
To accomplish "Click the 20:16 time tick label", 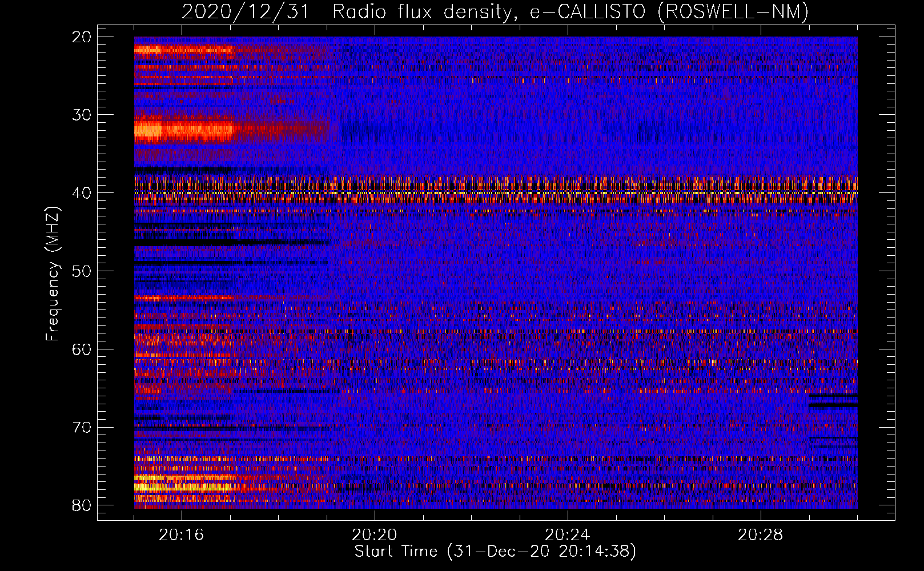I will (182, 535).
